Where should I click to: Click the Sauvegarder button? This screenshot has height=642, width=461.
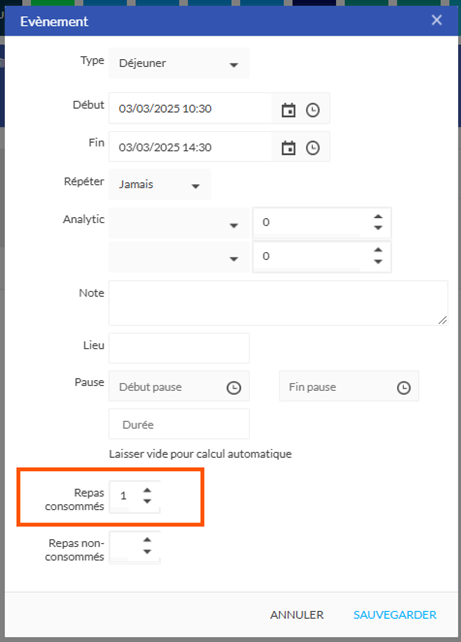click(395, 615)
